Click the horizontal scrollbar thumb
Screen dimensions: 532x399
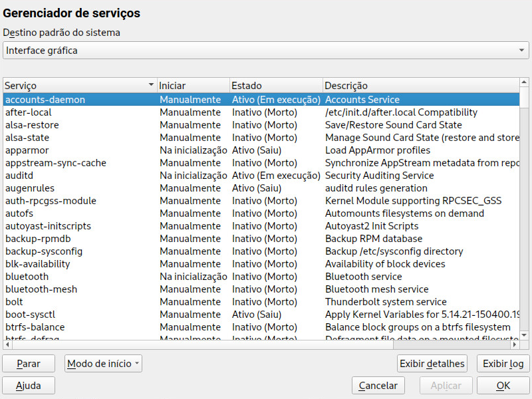pyautogui.click(x=202, y=344)
